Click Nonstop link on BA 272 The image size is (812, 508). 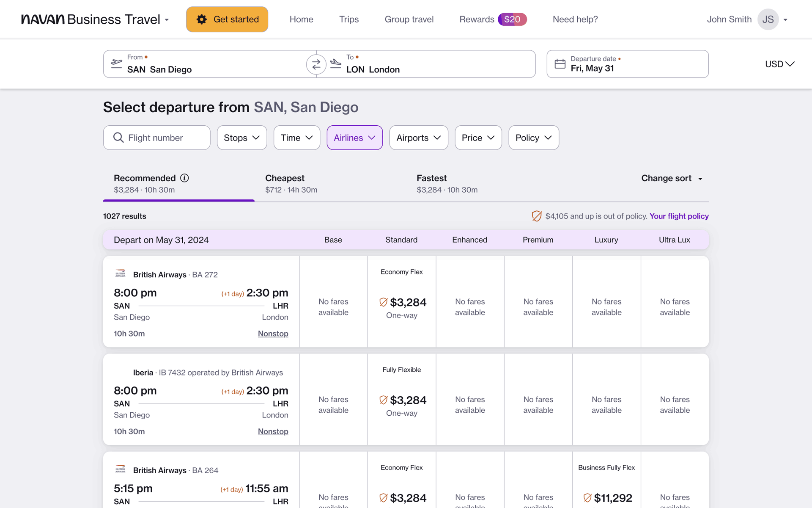(x=273, y=334)
